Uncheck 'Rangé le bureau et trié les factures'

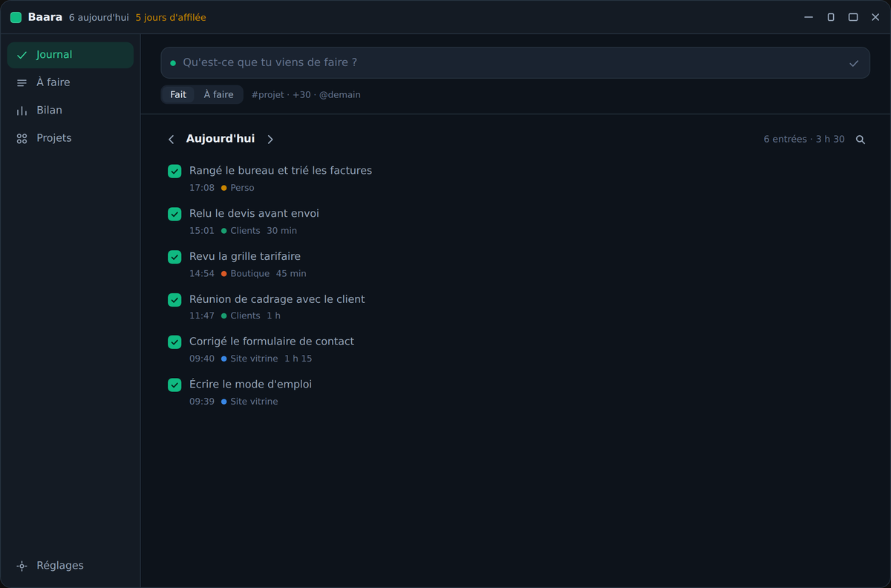point(174,171)
